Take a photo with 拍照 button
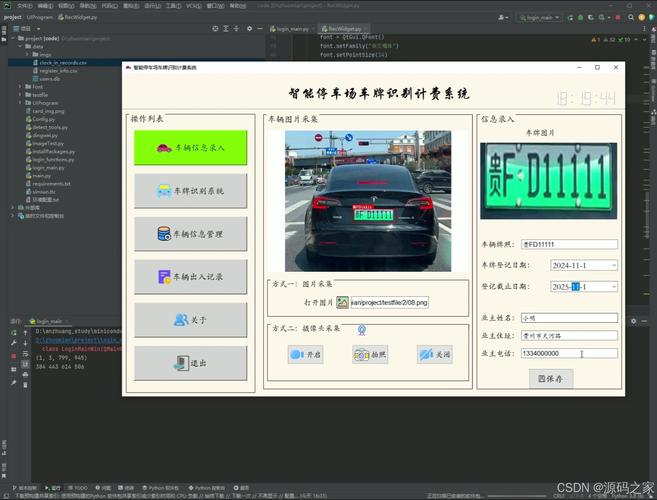 click(370, 355)
